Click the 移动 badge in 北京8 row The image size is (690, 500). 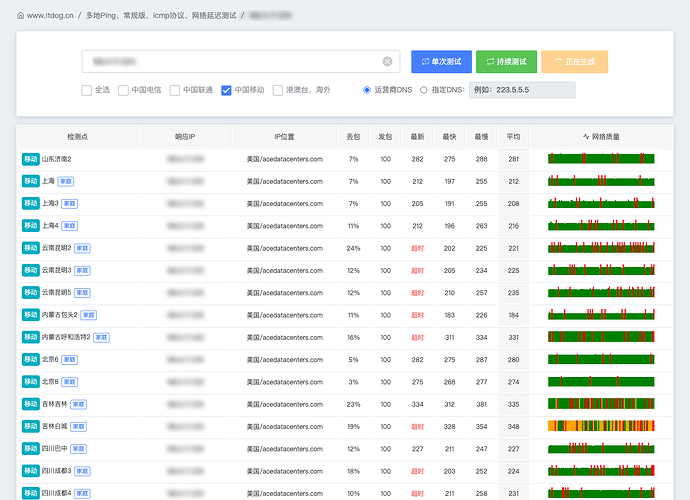30,382
